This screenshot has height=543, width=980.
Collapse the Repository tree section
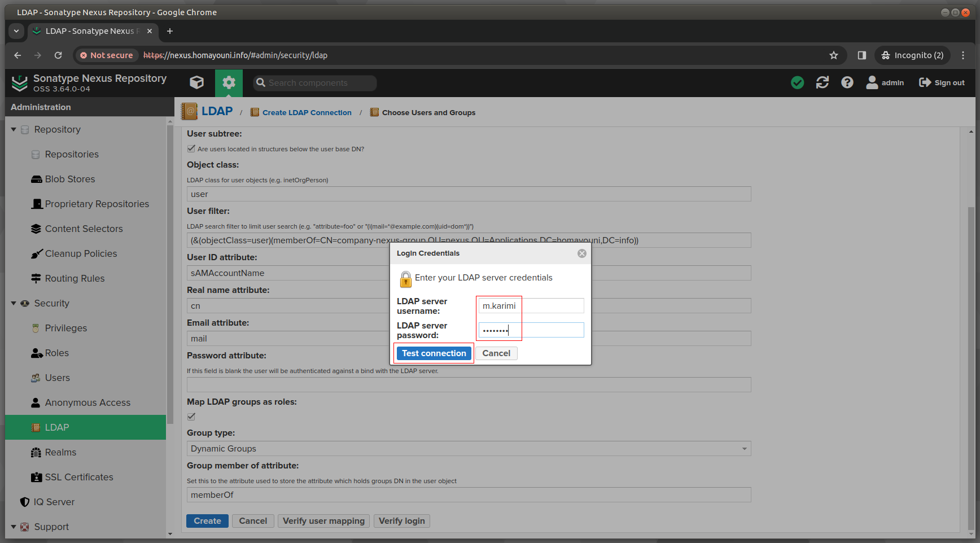coord(14,129)
